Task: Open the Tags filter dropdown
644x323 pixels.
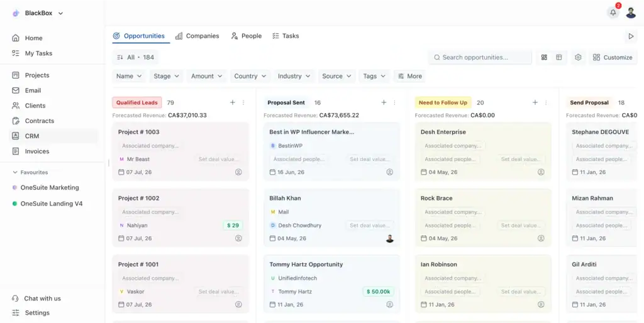Action: coord(374,76)
